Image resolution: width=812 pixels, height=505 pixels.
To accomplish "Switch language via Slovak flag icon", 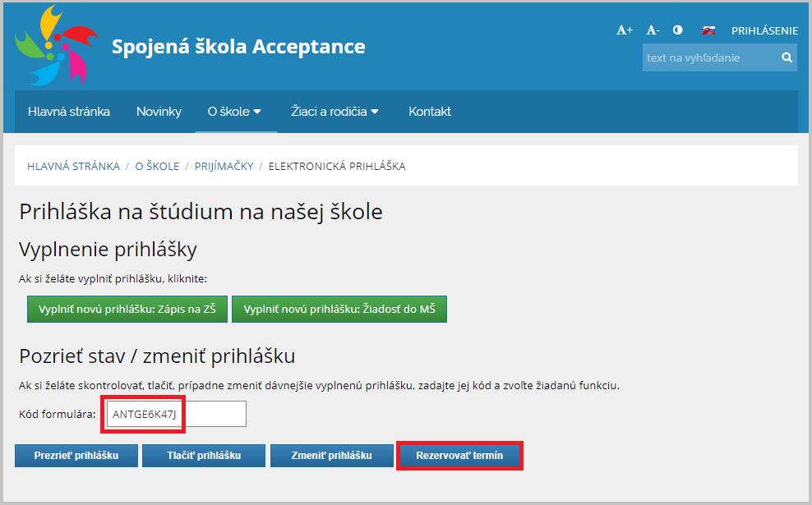I will 708,30.
